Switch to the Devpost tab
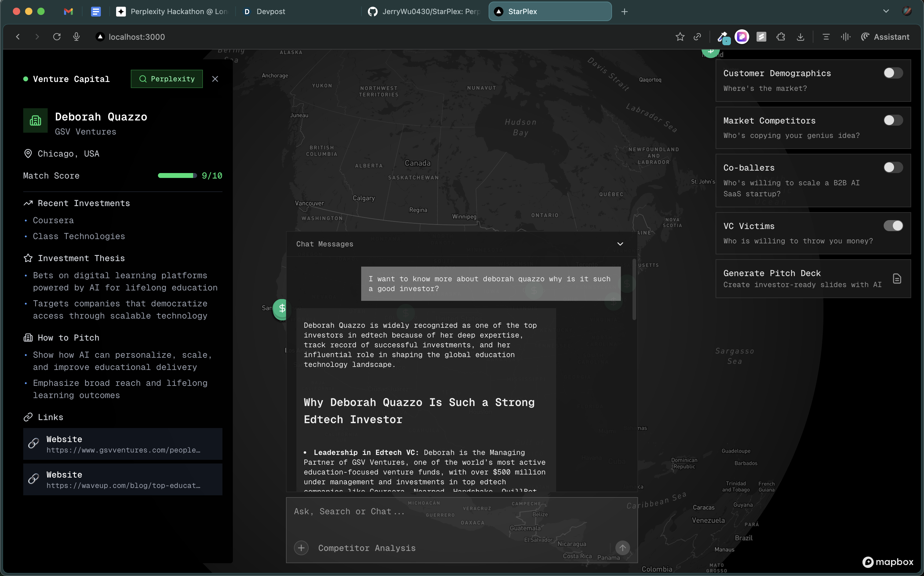The height and width of the screenshot is (576, 924). click(x=270, y=11)
